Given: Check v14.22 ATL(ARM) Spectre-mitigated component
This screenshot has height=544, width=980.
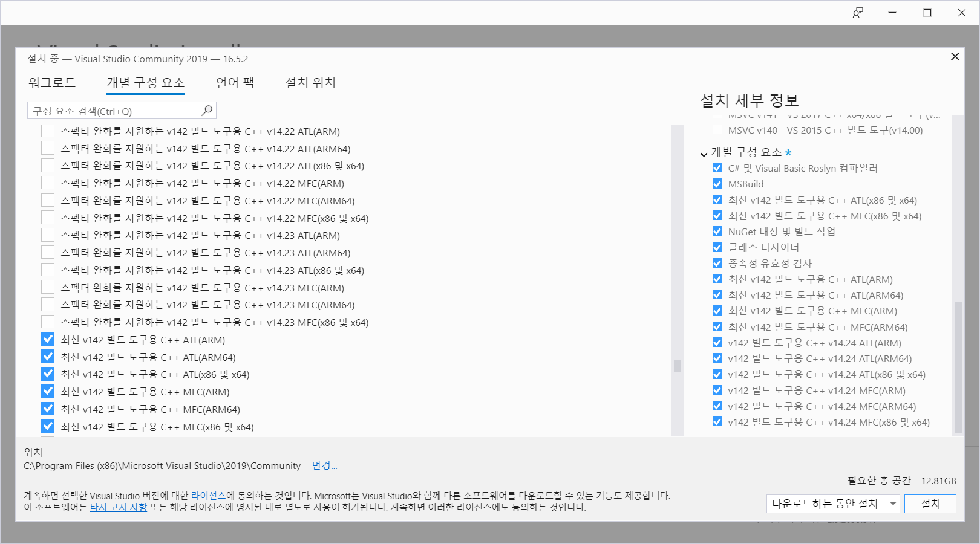Looking at the screenshot, I should pos(48,131).
